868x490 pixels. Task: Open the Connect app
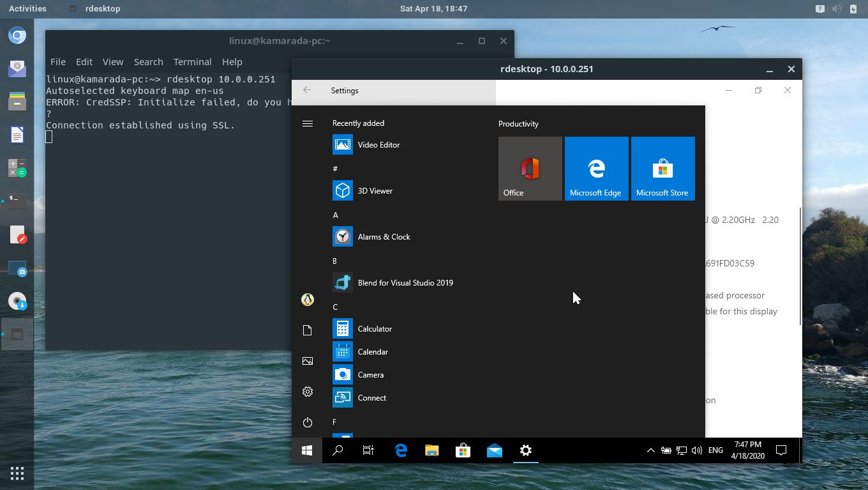pyautogui.click(x=371, y=397)
